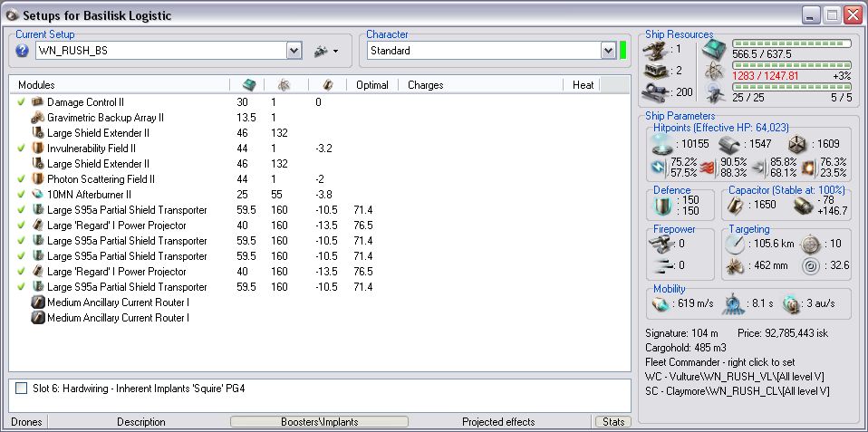
Task: Select Gravimetric Backup Array II row
Action: point(320,117)
